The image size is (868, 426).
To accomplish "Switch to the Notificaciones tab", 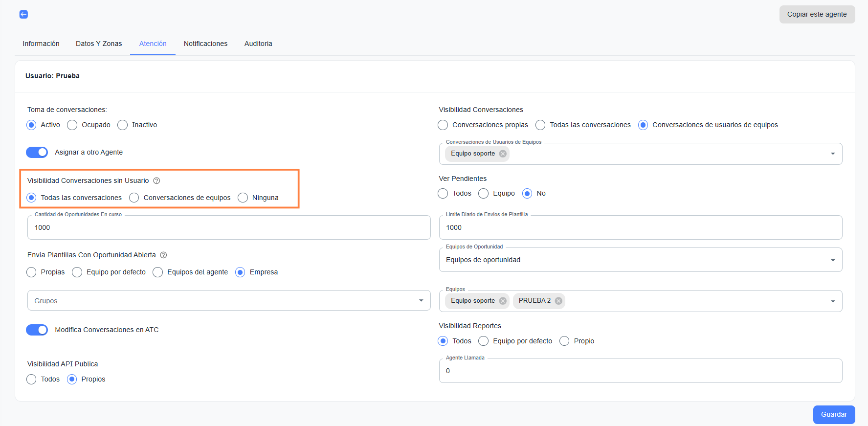I will (x=205, y=44).
